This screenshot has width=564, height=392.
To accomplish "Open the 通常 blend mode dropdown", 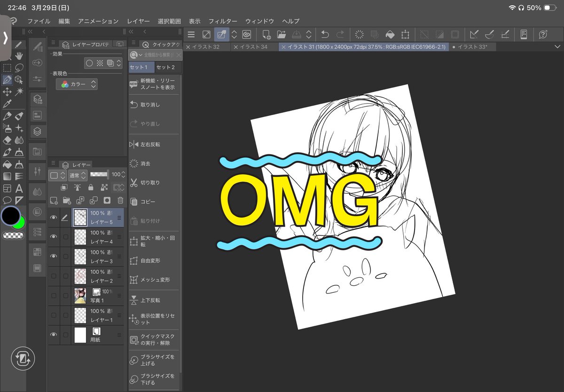I will tap(77, 175).
